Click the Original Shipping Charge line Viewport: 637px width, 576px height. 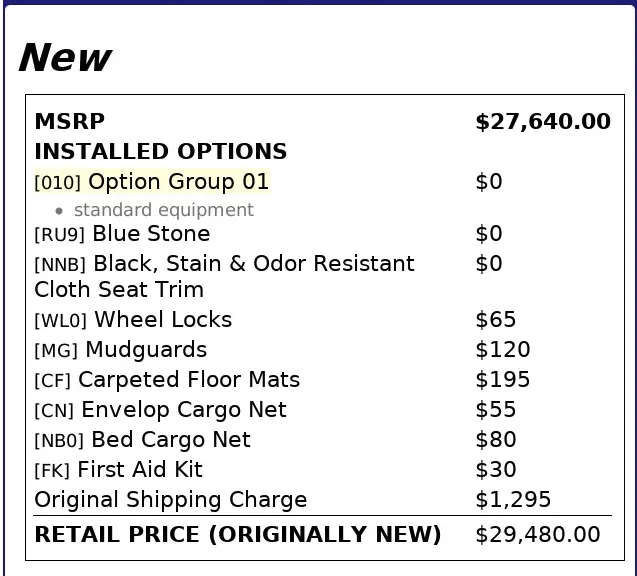[x=170, y=500]
